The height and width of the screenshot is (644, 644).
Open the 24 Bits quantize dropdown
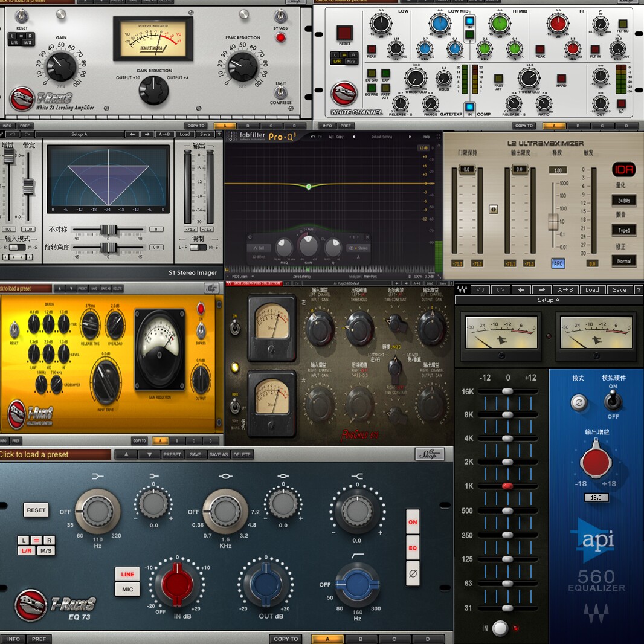(x=623, y=201)
